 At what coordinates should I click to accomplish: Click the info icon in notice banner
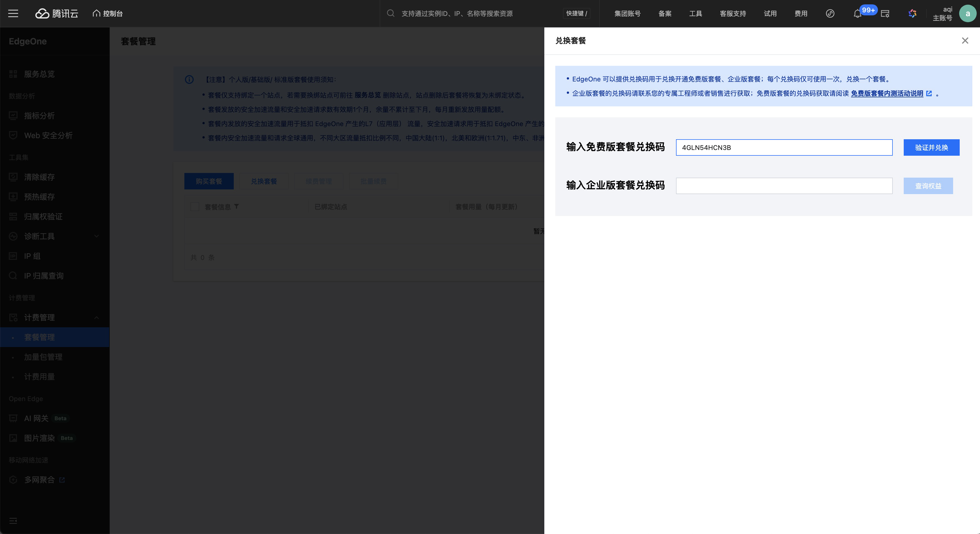pos(189,79)
